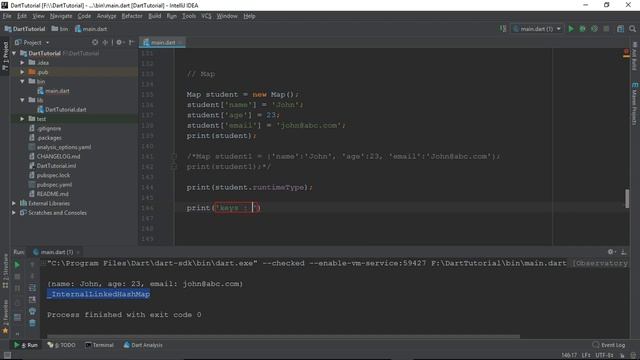Stop the process in Run panel
The height and width of the screenshot is (360, 640).
pos(17,277)
